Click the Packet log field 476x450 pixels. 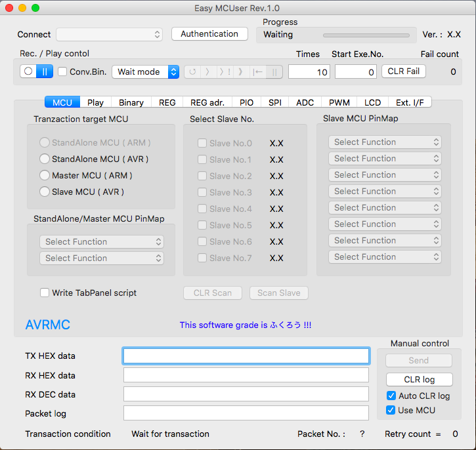pos(246,413)
